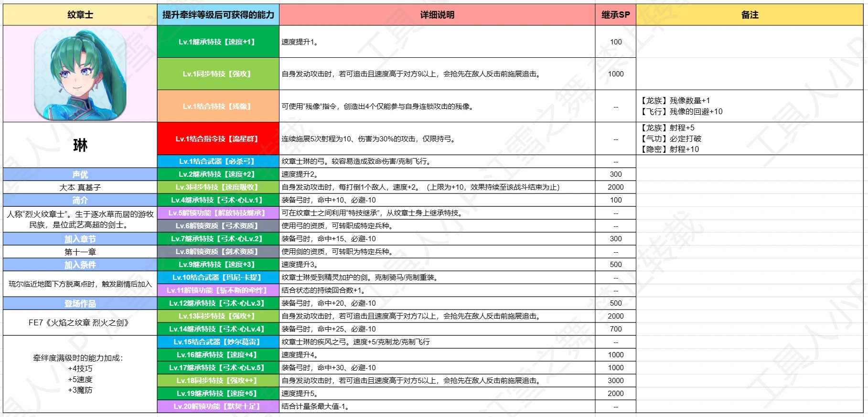This screenshot has height=417, width=868.
Task: Click the 【龙族】残像数量+1 note
Action: pyautogui.click(x=675, y=100)
